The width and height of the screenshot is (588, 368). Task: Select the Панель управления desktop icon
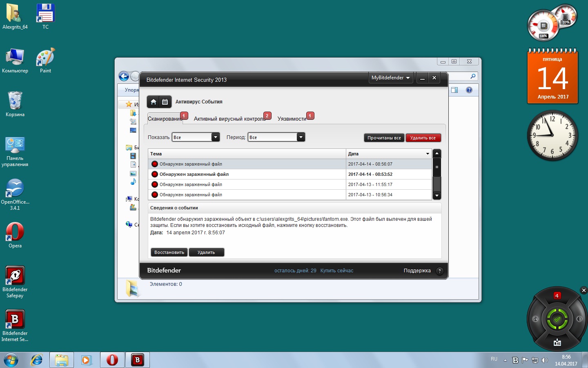pyautogui.click(x=15, y=152)
